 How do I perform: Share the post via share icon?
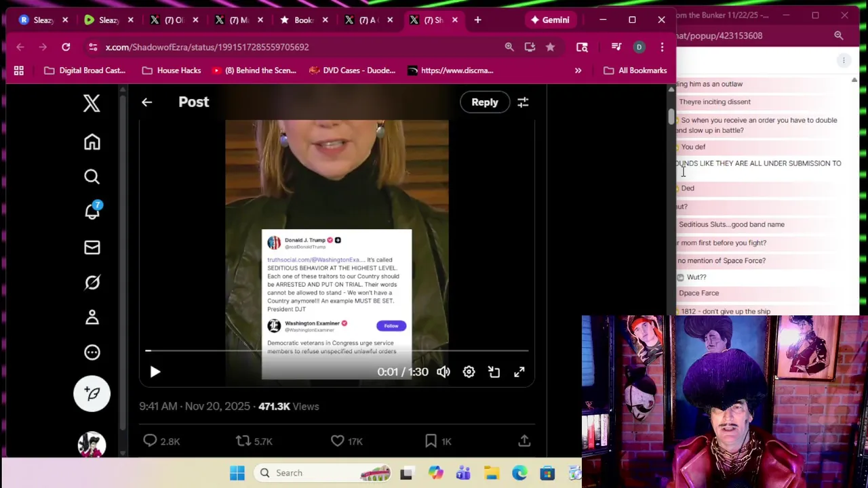point(524,441)
